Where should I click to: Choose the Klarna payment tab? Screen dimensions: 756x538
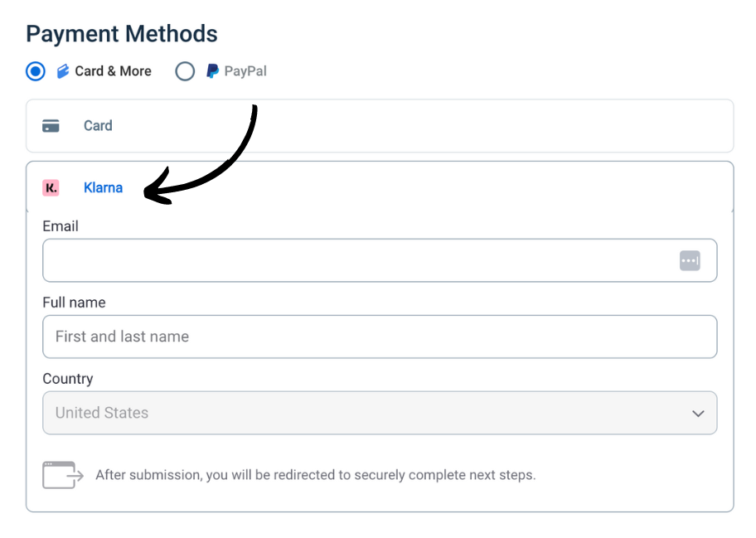tap(103, 188)
